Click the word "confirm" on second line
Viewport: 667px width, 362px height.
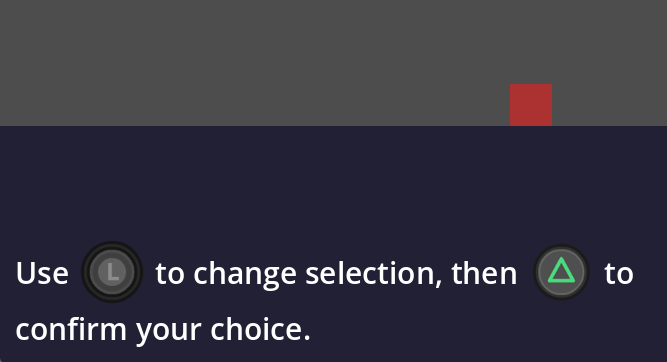[x=71, y=329]
